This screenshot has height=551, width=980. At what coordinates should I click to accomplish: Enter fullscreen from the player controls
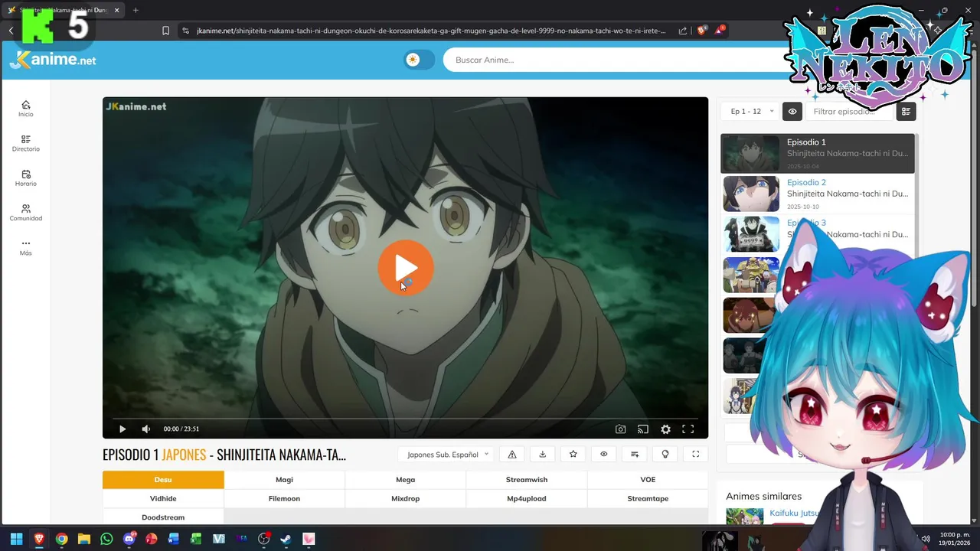pos(688,429)
